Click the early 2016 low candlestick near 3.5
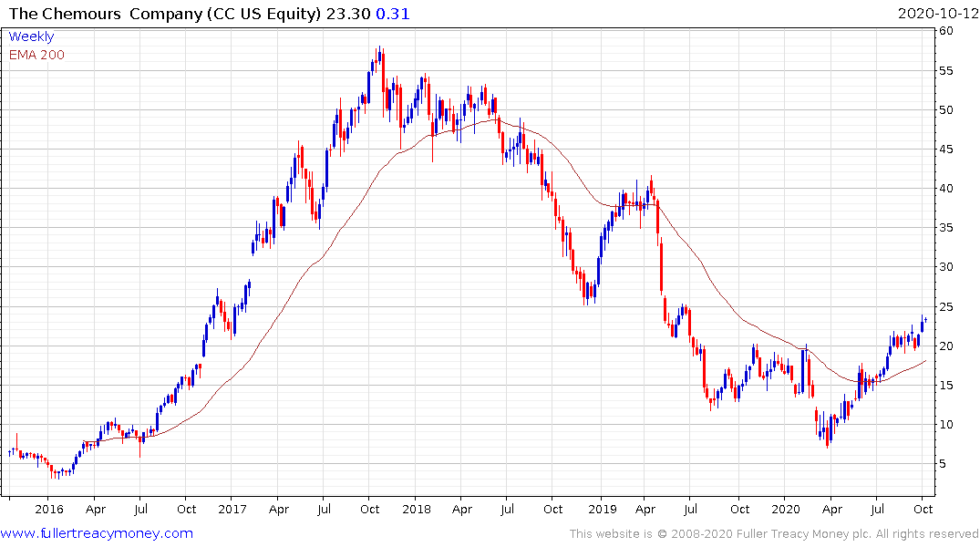The image size is (980, 547). [x=58, y=474]
